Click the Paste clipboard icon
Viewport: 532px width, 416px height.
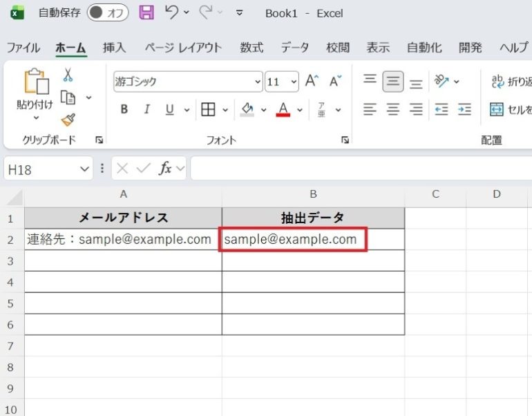[36, 81]
